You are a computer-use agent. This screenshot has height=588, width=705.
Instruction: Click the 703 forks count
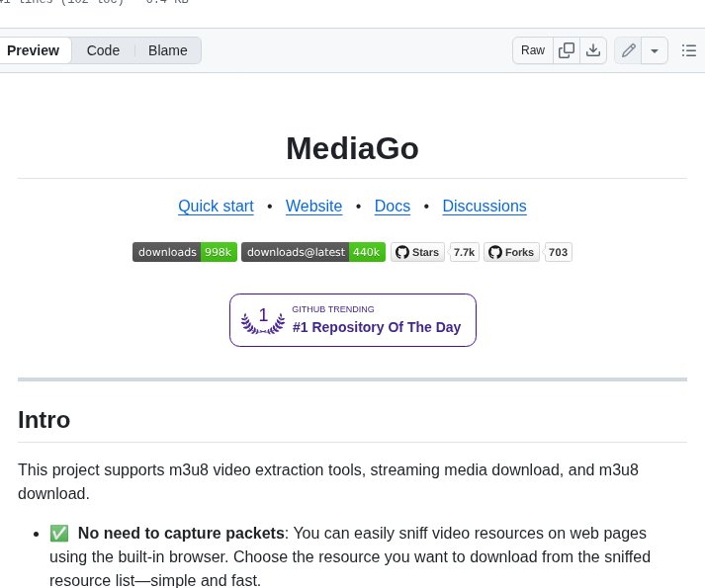(558, 252)
